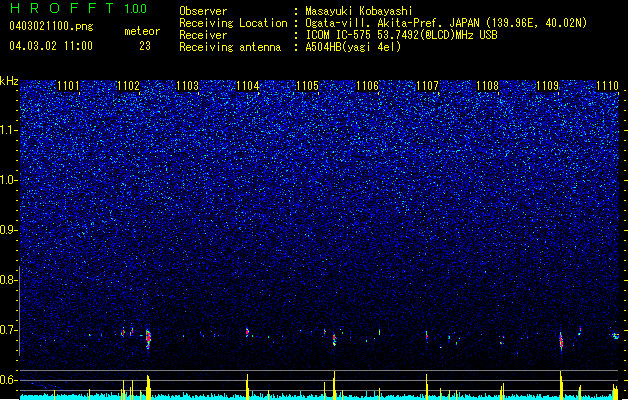Image resolution: width=629 pixels, height=400 pixels.
Task: Click the Ogata-vill. Akita-Pref. JAPAN location text
Action: 446,23
